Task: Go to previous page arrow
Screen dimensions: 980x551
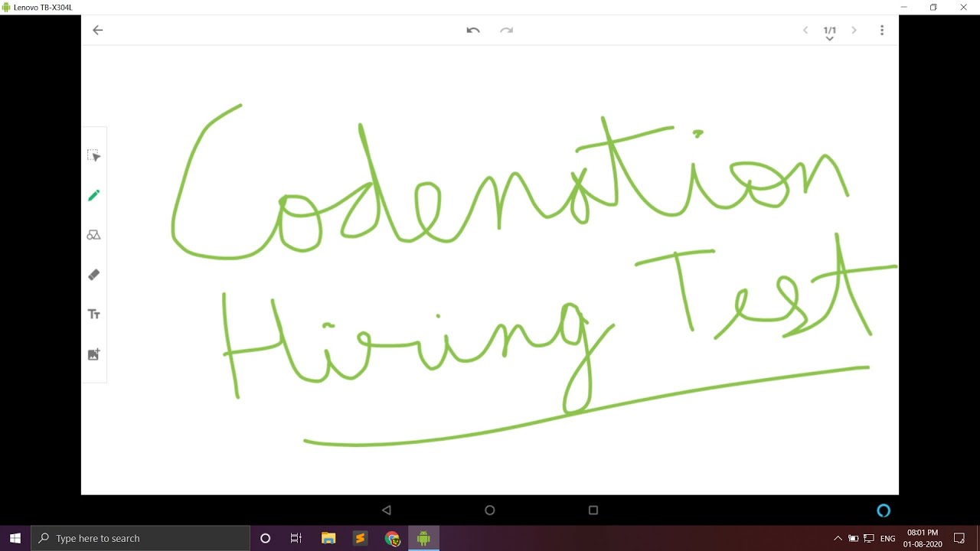Action: pyautogui.click(x=805, y=31)
